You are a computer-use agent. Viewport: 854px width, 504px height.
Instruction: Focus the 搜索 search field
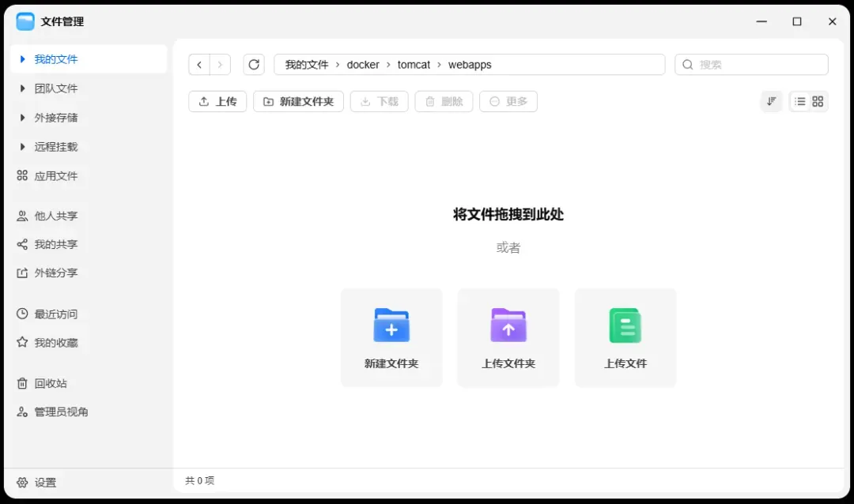click(x=752, y=65)
